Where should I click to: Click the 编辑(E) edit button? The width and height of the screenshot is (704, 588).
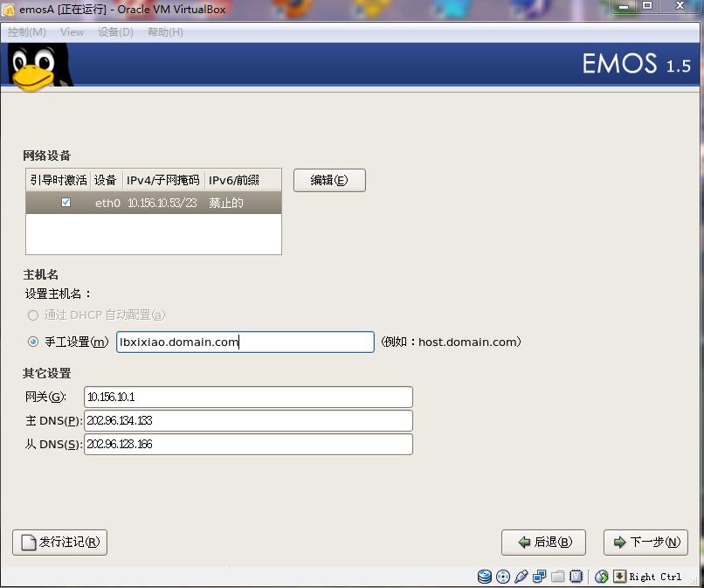coord(329,180)
